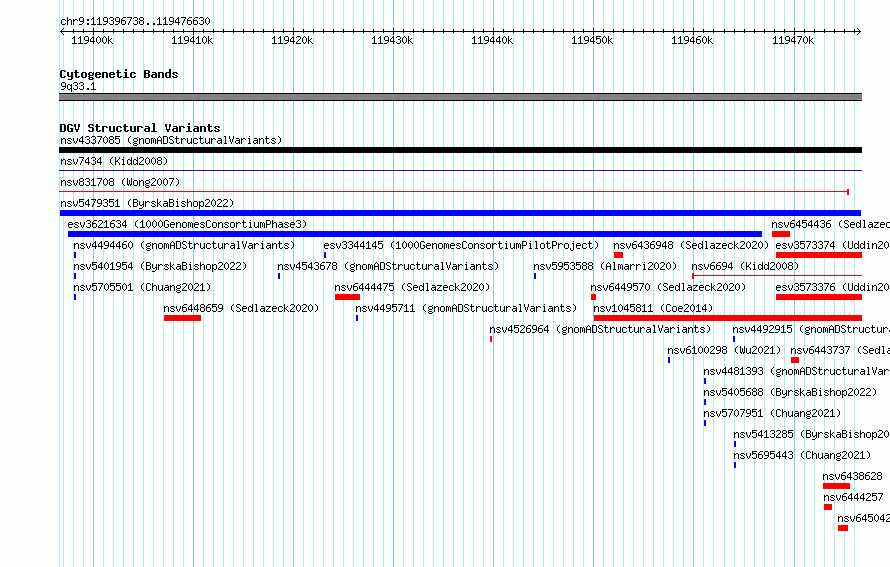Click the red nsv6454436 feature bar
This screenshot has width=890, height=567.
point(781,234)
